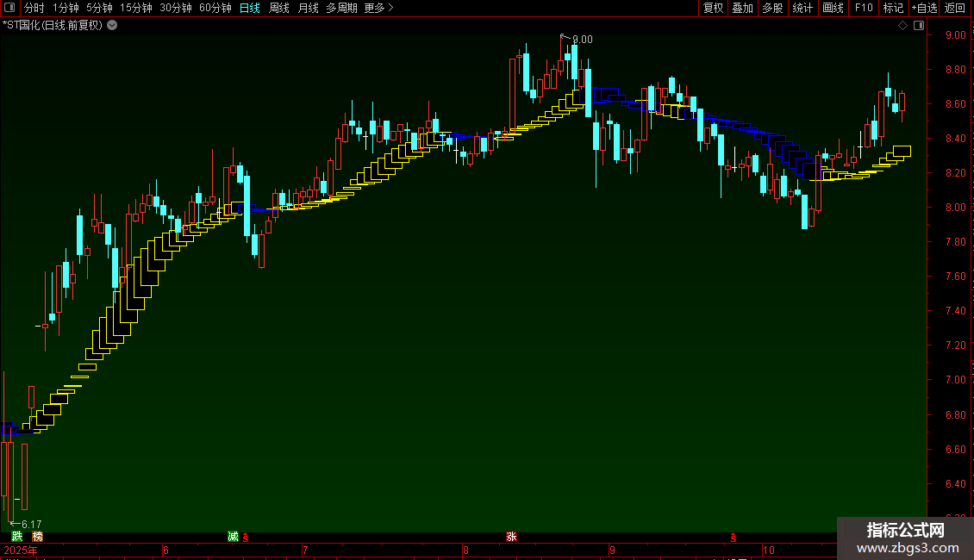Open 多周期 multi-period view

tap(341, 8)
